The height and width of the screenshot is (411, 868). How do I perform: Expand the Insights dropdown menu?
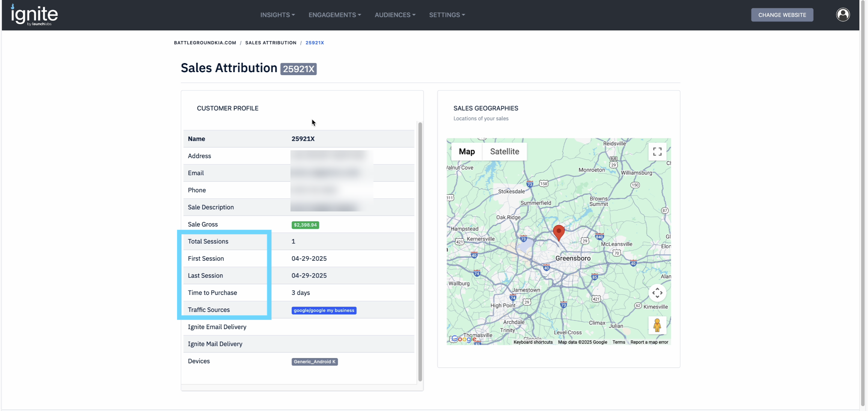(x=277, y=15)
